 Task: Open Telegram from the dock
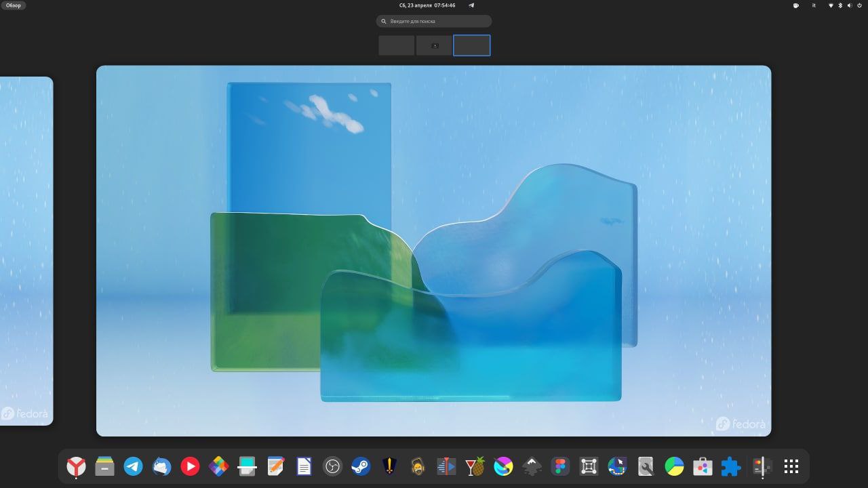click(133, 466)
